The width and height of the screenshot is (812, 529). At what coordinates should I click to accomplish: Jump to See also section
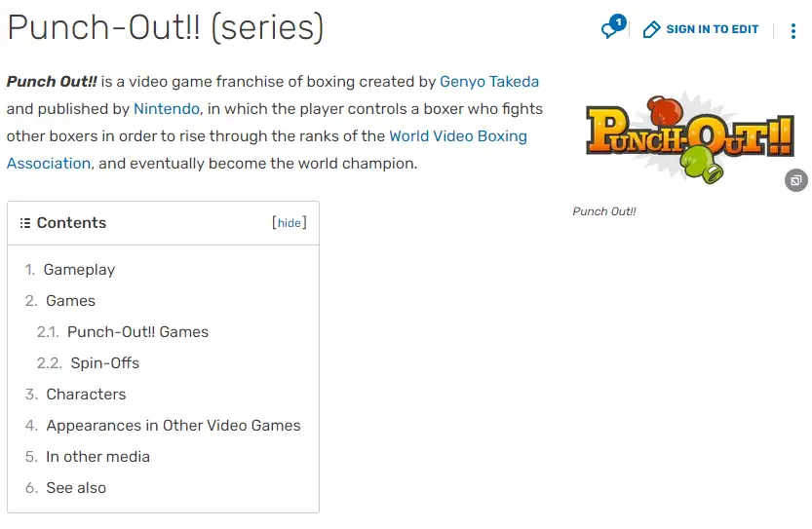pyautogui.click(x=76, y=487)
